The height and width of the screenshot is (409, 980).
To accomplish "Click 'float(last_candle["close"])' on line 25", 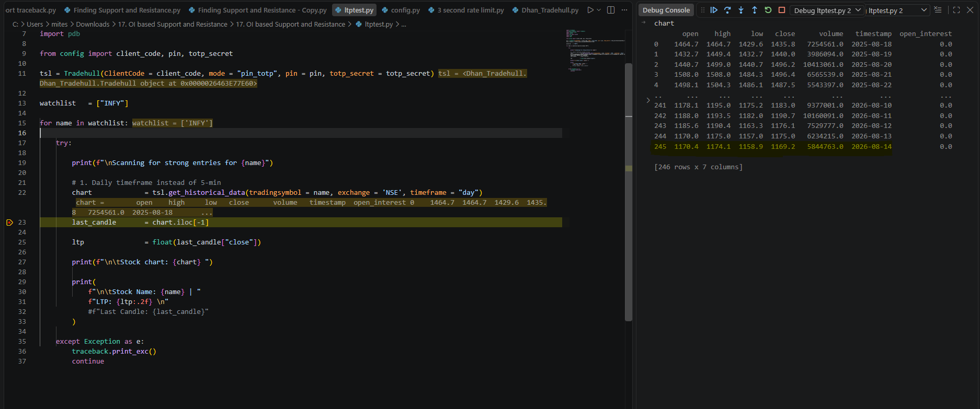I will [207, 242].
